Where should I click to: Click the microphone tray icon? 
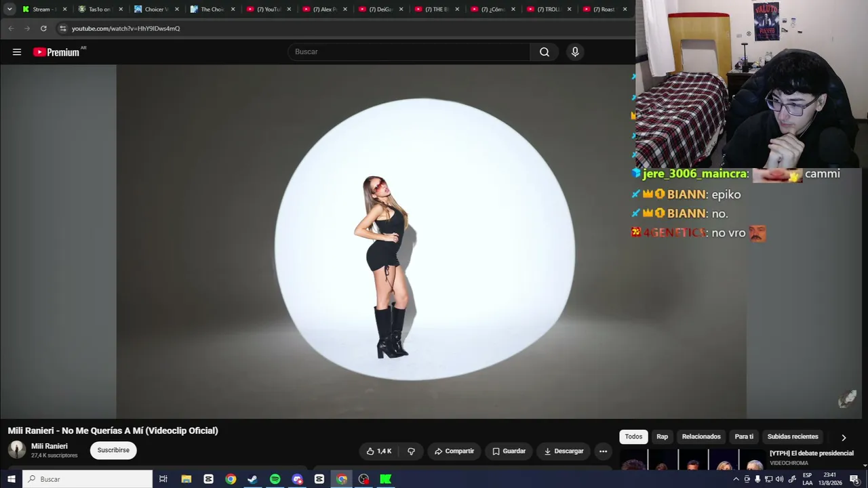click(x=757, y=479)
